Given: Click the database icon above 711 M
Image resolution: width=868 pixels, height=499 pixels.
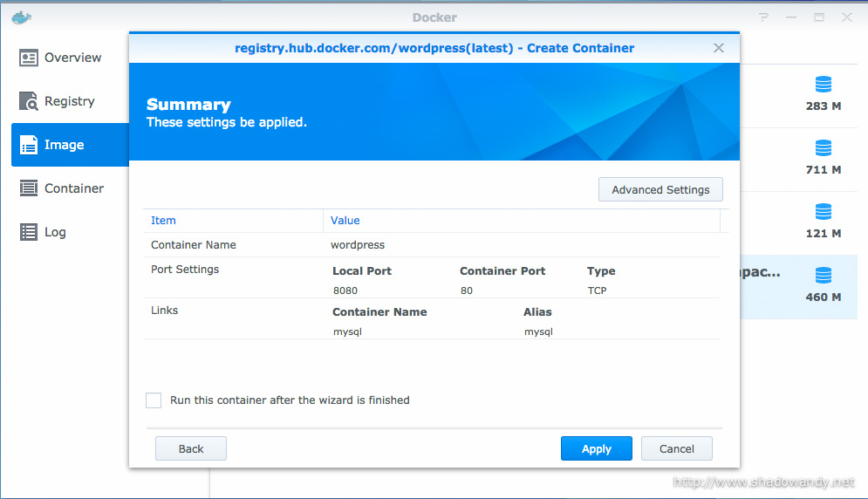Looking at the screenshot, I should (824, 148).
